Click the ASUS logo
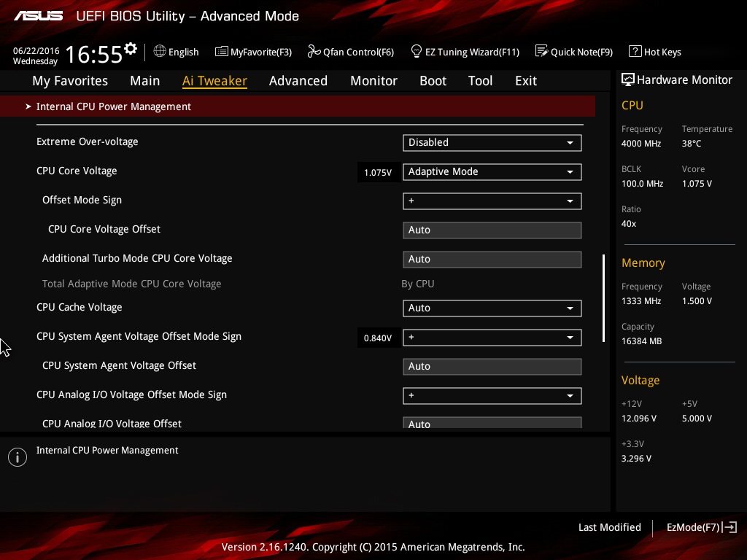This screenshot has height=560, width=747. pyautogui.click(x=38, y=16)
